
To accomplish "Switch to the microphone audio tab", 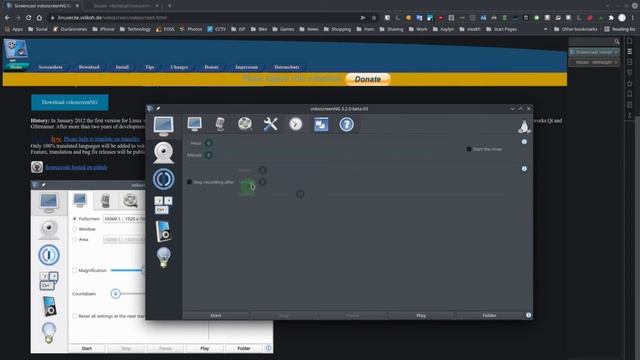I will tap(220, 124).
